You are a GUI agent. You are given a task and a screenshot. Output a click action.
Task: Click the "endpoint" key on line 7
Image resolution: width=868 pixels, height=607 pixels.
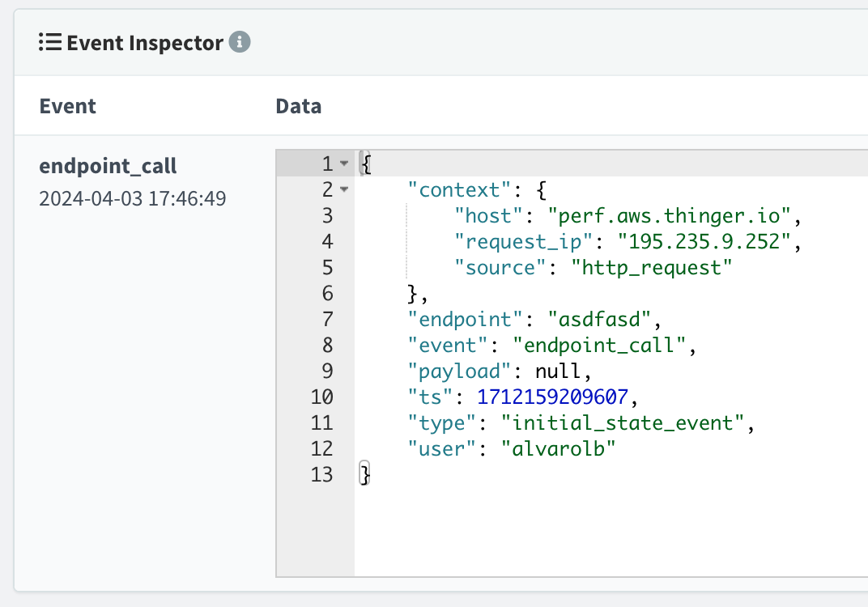click(465, 319)
